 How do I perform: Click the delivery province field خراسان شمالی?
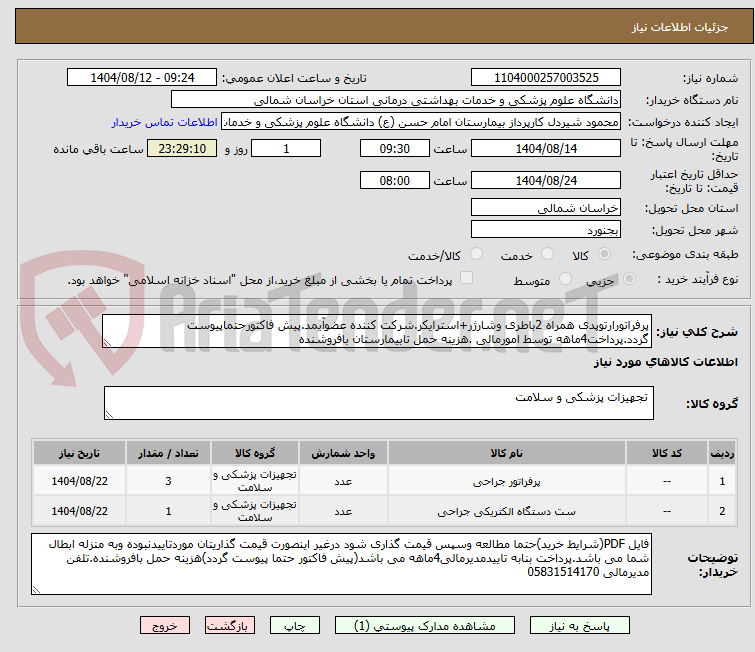546,208
